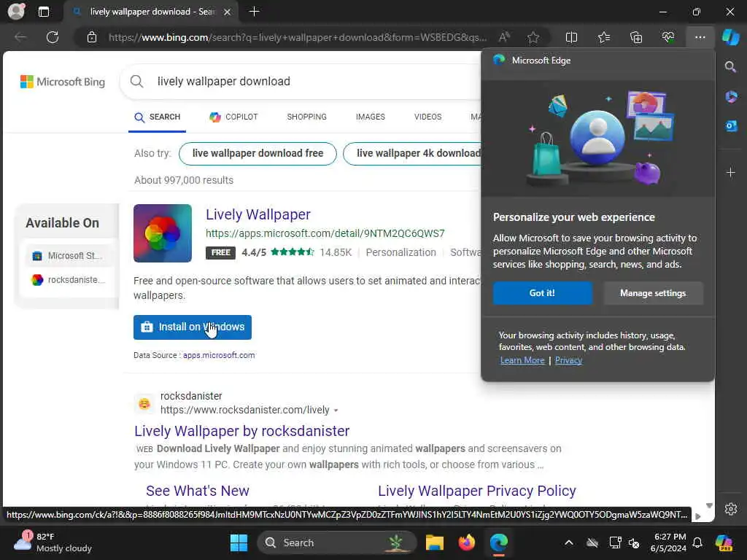
Task: Open split screen view
Action: pos(571,37)
